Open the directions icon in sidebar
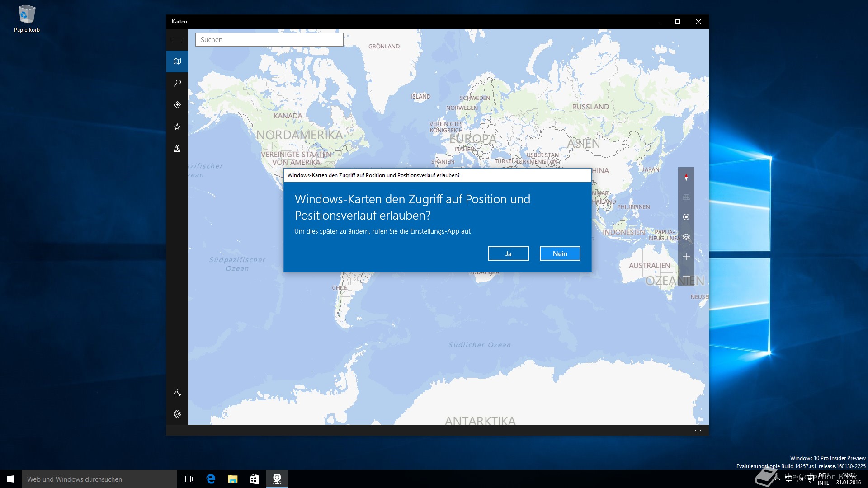The height and width of the screenshot is (488, 868). point(177,105)
